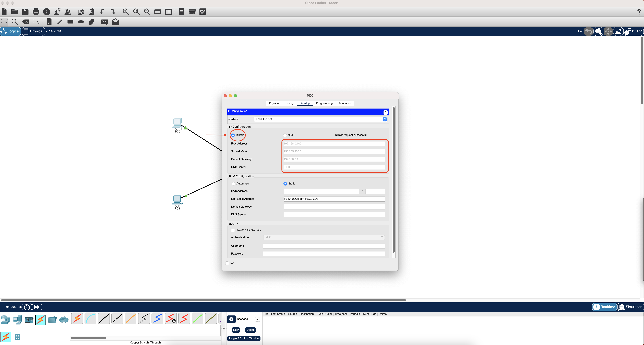Click the Link Local Address field
The height and width of the screenshot is (345, 644).
pos(334,199)
